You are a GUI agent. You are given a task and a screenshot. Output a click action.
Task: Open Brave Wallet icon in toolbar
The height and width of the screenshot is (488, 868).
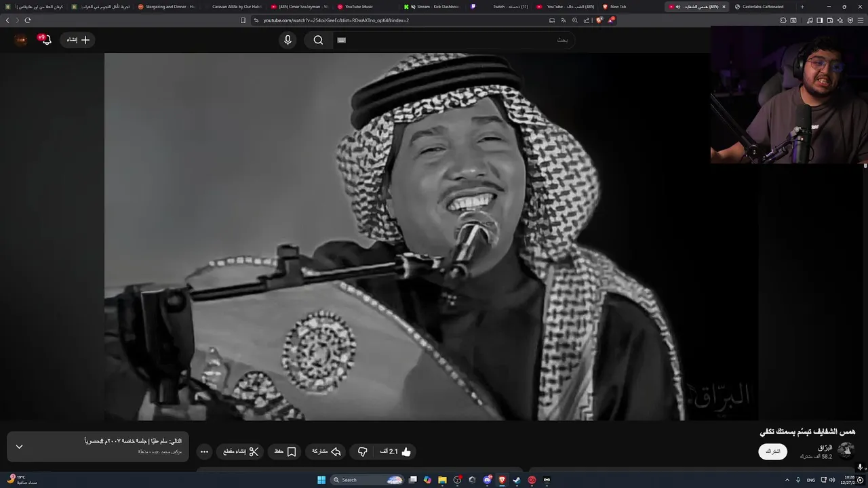point(830,20)
